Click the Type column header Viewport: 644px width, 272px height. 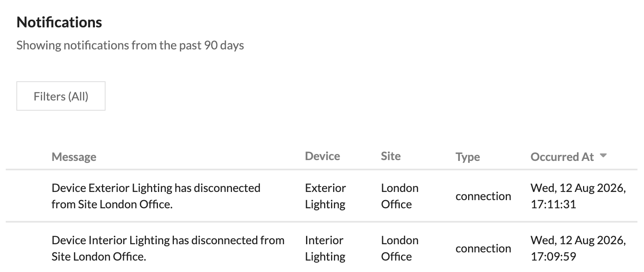[x=468, y=157]
